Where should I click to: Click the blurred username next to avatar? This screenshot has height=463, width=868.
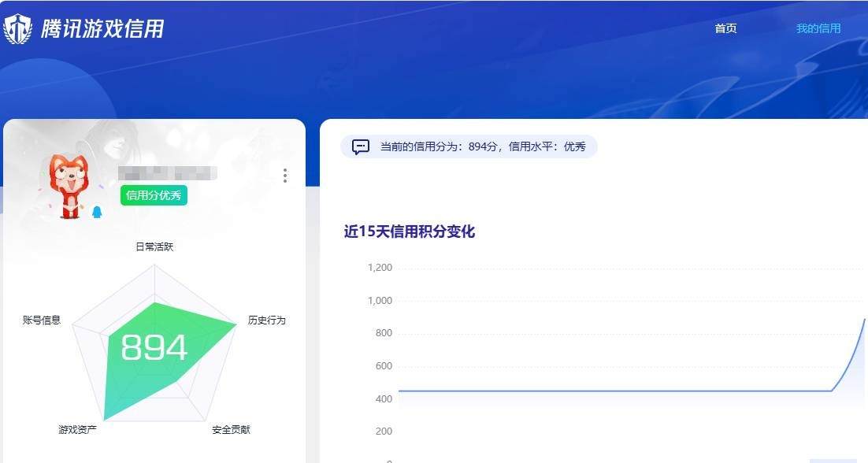click(168, 173)
